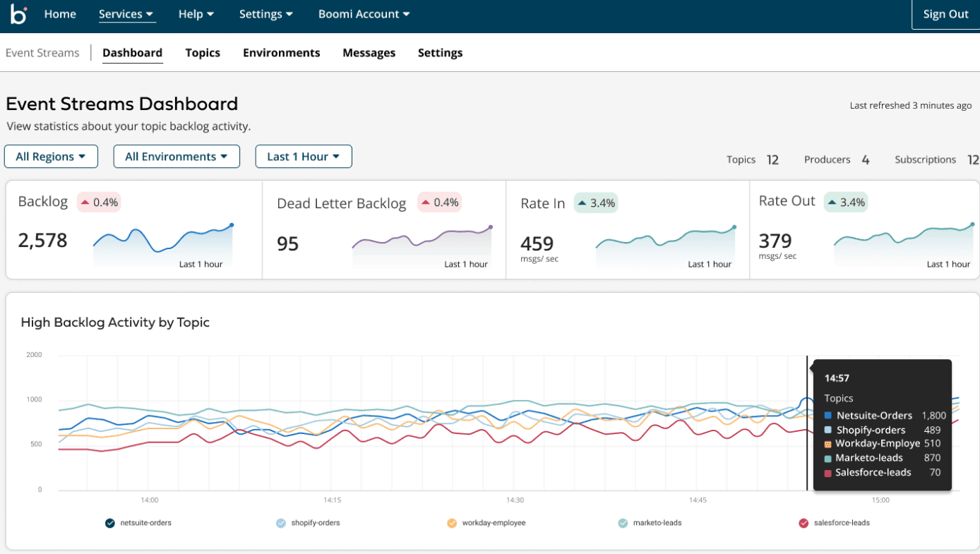Click Rate In 3.4% change badge

click(x=596, y=203)
